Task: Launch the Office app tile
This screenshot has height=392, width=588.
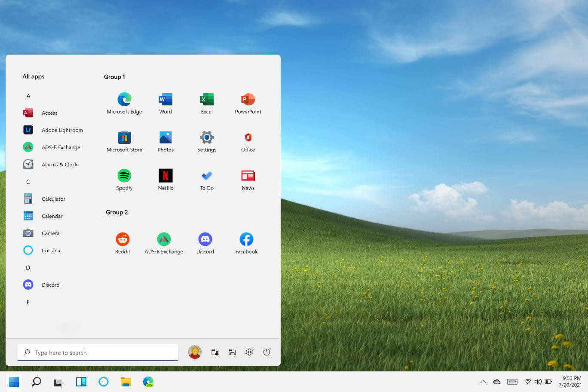Action: (248, 141)
